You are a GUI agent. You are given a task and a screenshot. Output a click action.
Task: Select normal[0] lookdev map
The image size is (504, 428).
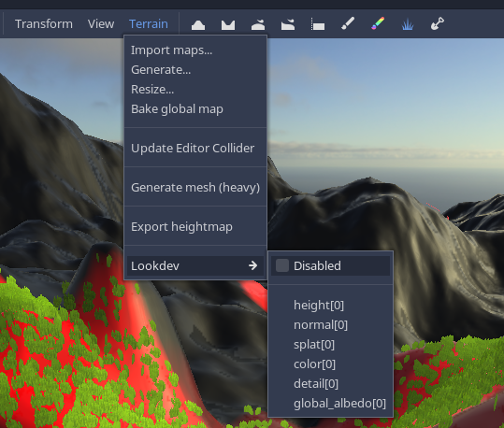330,324
